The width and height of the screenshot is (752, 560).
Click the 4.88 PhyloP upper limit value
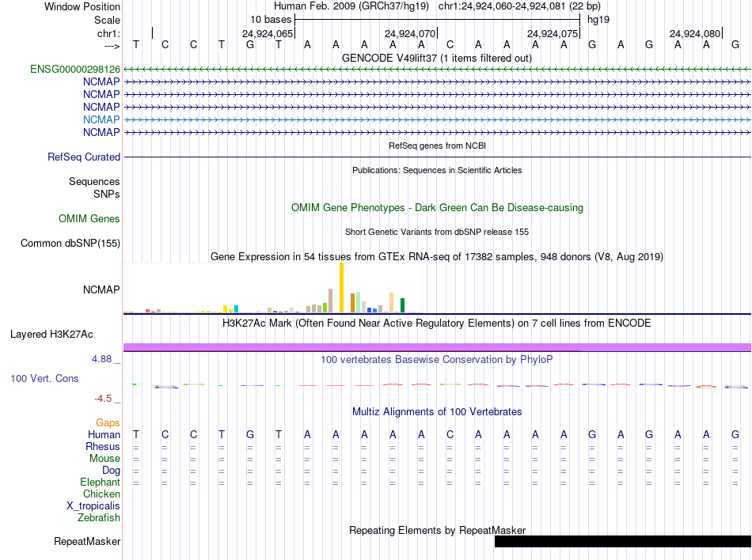click(101, 359)
